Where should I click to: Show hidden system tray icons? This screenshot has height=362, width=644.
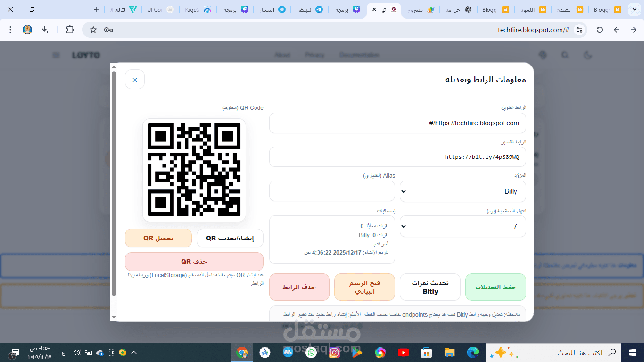[134, 353]
